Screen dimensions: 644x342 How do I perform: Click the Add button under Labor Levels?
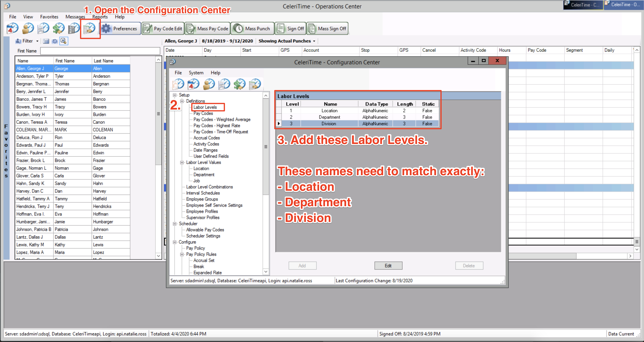click(x=302, y=266)
